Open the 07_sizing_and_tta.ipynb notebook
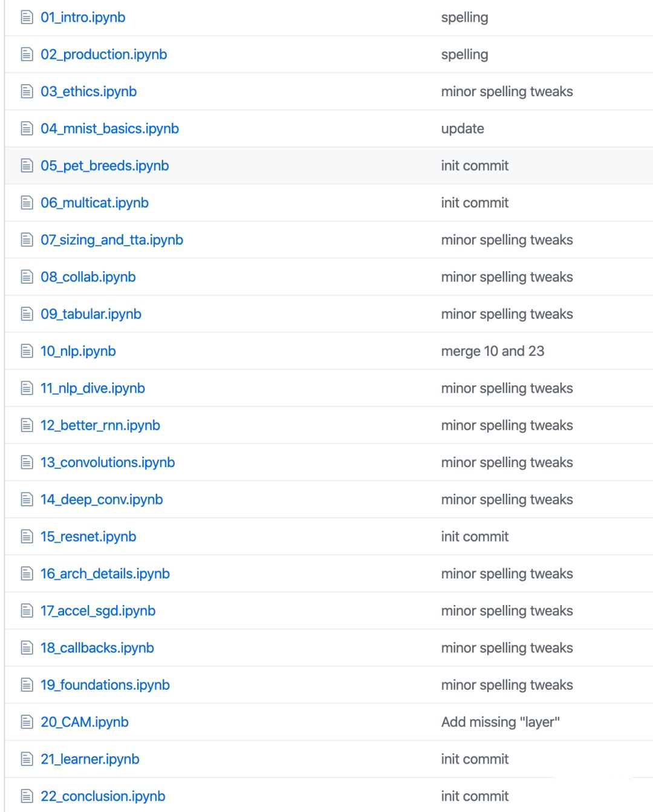This screenshot has height=812, width=653. 112,240
